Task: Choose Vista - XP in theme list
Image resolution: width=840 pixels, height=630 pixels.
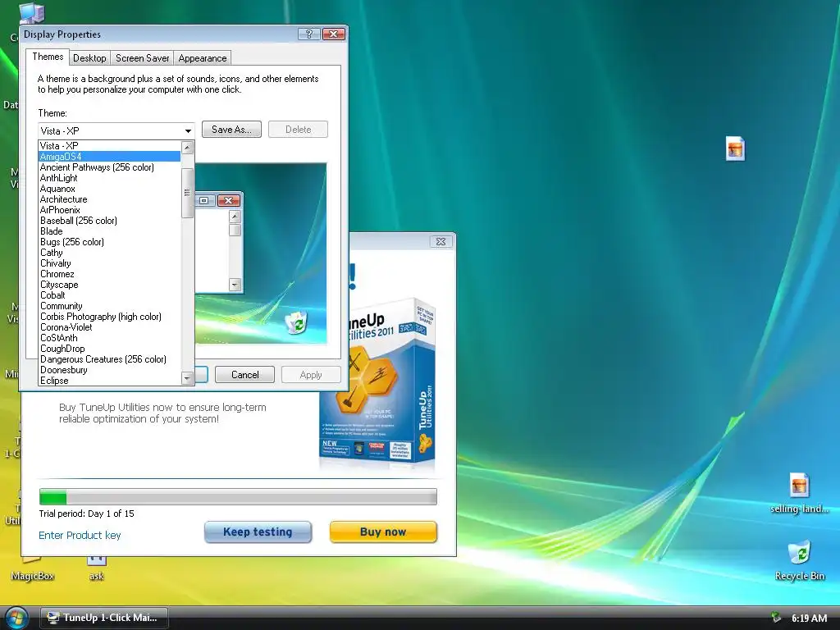Action: 110,146
